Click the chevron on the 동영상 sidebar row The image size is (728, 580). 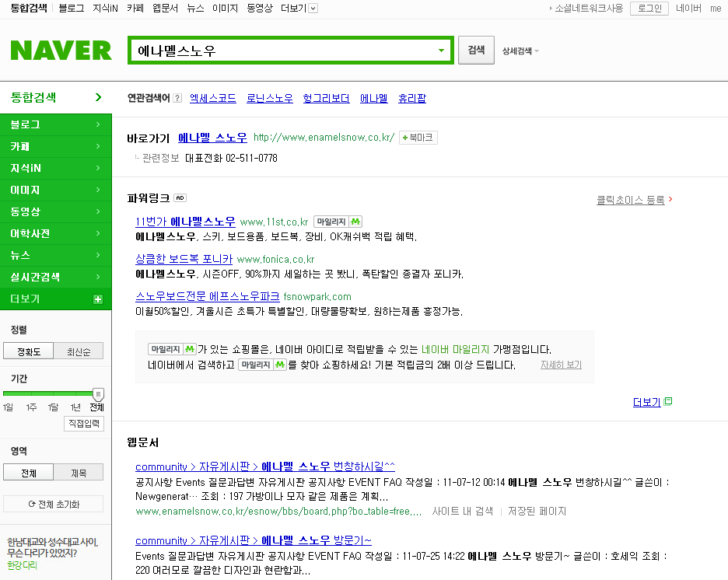pyautogui.click(x=98, y=211)
